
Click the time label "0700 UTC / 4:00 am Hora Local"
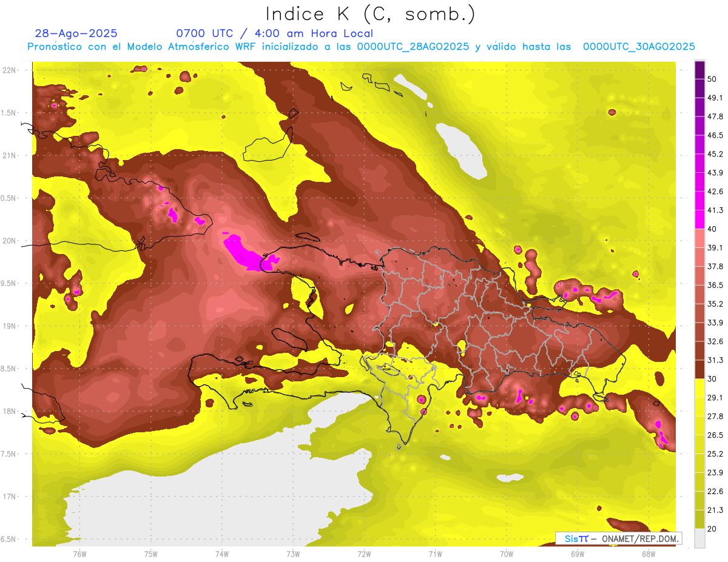click(275, 33)
